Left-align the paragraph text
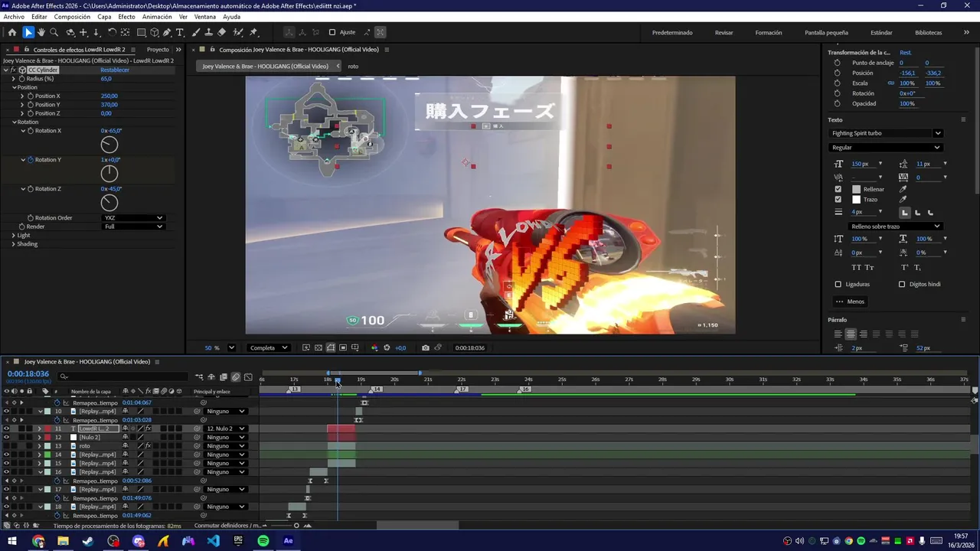 point(838,334)
